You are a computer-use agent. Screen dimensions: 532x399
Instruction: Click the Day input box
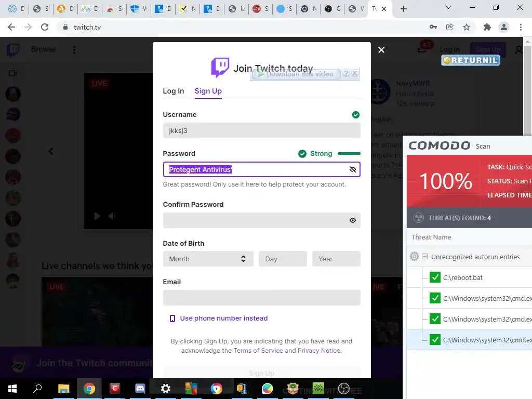(283, 259)
